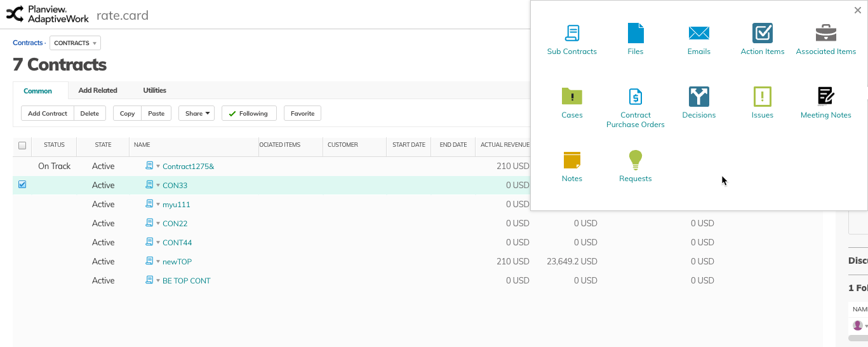The height and width of the screenshot is (347, 868).
Task: Open the CONT44 contract link
Action: point(177,243)
